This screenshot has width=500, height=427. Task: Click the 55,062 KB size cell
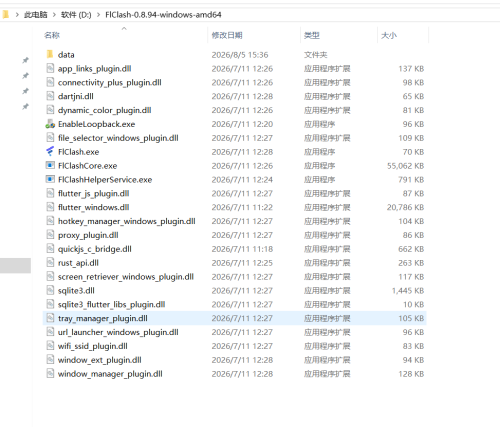(405, 166)
